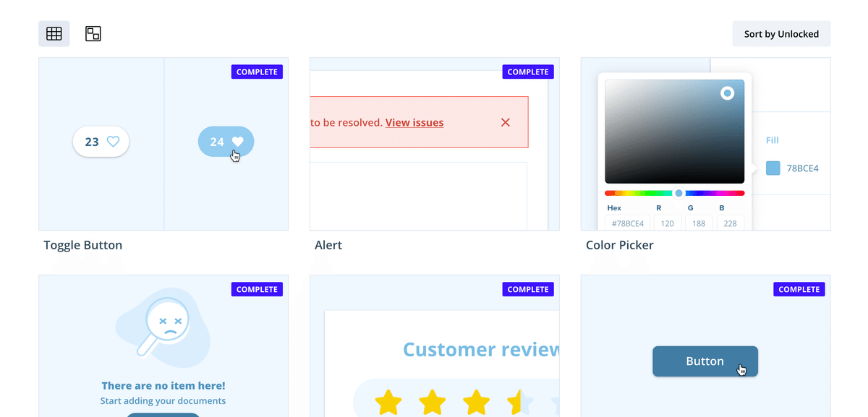Select the half-filled fourth star
The width and height of the screenshot is (868, 417).
click(519, 403)
